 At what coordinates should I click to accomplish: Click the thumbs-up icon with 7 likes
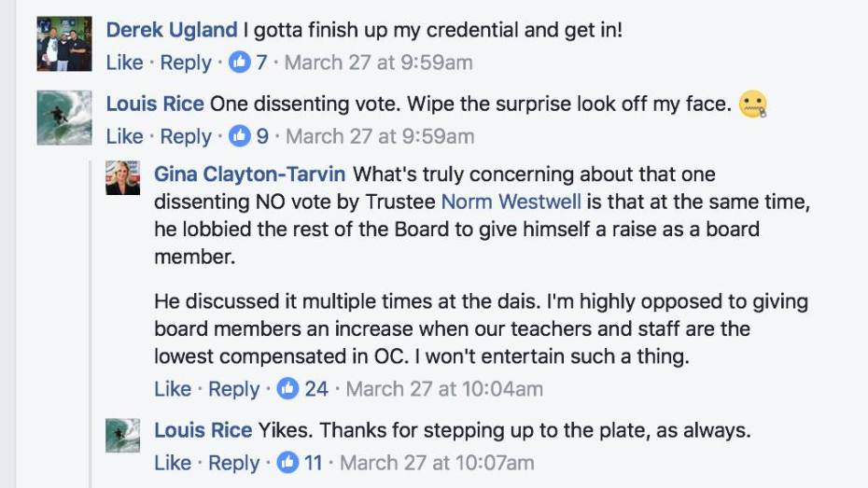coord(240,63)
